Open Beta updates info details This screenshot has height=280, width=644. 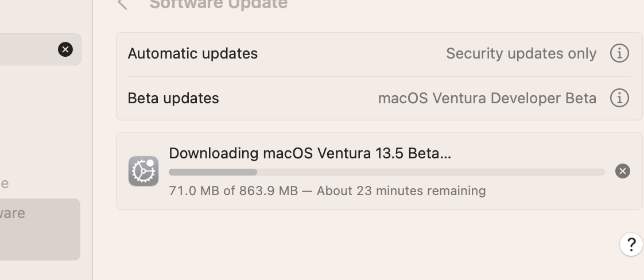pos(619,98)
